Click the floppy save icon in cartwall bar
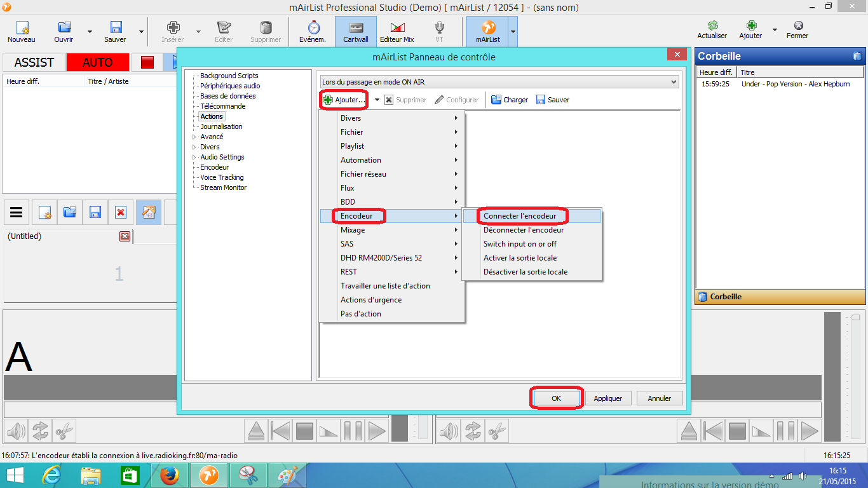868x488 pixels. pyautogui.click(x=95, y=212)
